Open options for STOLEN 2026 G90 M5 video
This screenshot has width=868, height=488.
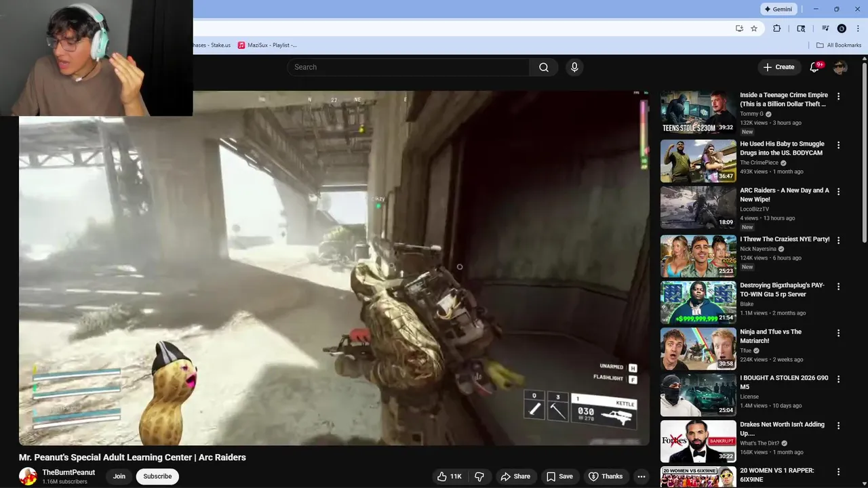tap(838, 380)
